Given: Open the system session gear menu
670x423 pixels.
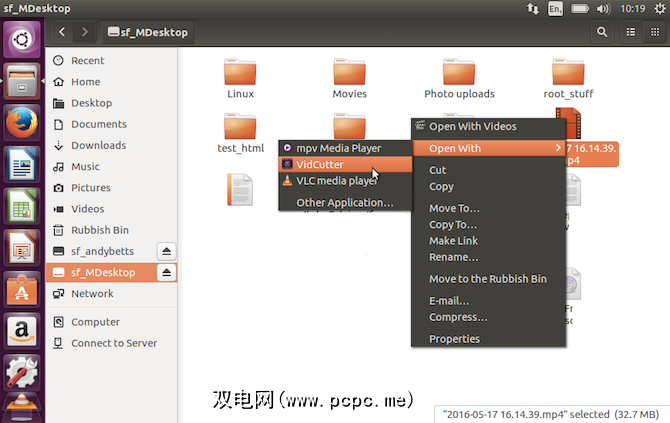Looking at the screenshot, I should tap(660, 9).
